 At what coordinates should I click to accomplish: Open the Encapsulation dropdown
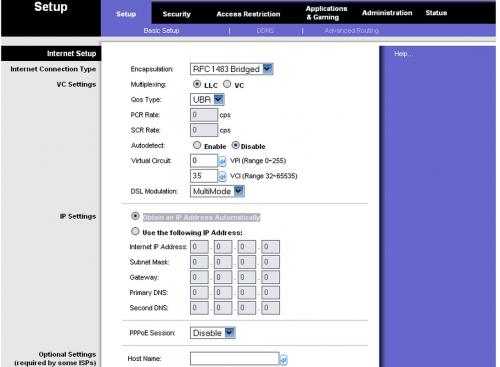point(232,69)
